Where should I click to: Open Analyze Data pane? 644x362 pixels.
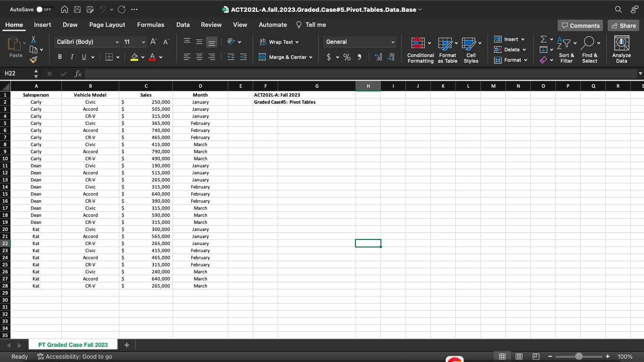[x=621, y=50]
